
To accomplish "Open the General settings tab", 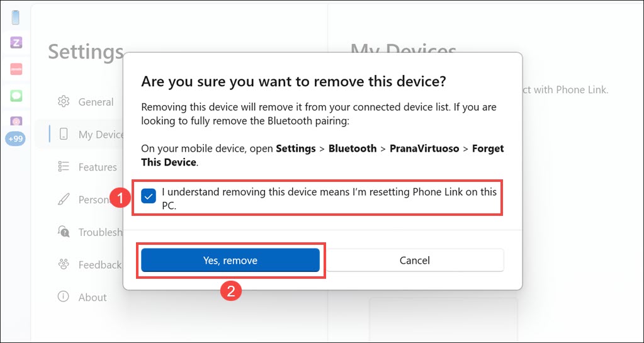I will point(96,102).
